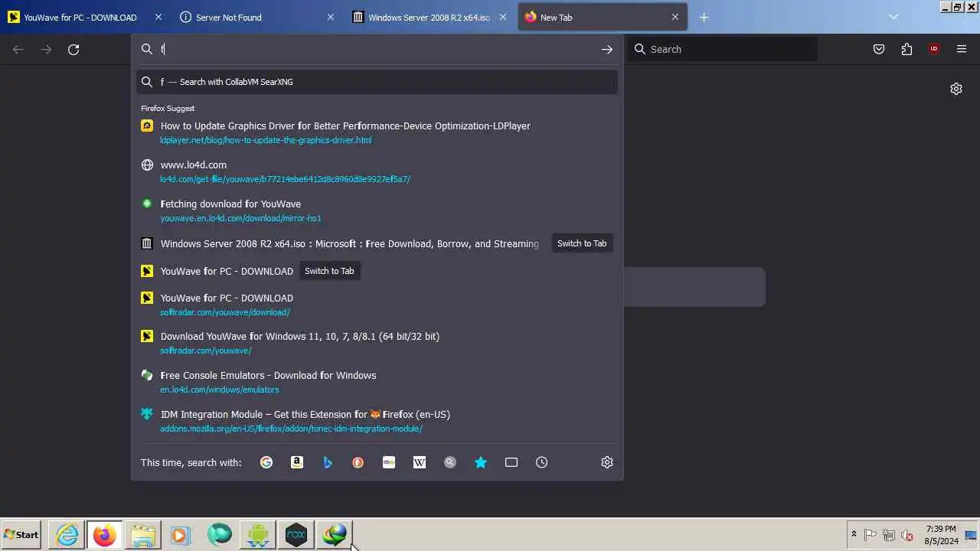The image size is (980, 551).
Task: Open green chat bubble app on taskbar
Action: click(220, 535)
